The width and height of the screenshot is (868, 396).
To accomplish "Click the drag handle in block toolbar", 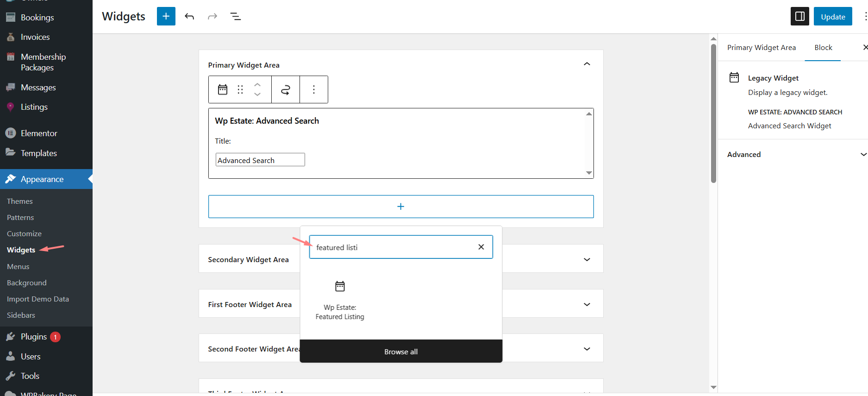I will (240, 89).
